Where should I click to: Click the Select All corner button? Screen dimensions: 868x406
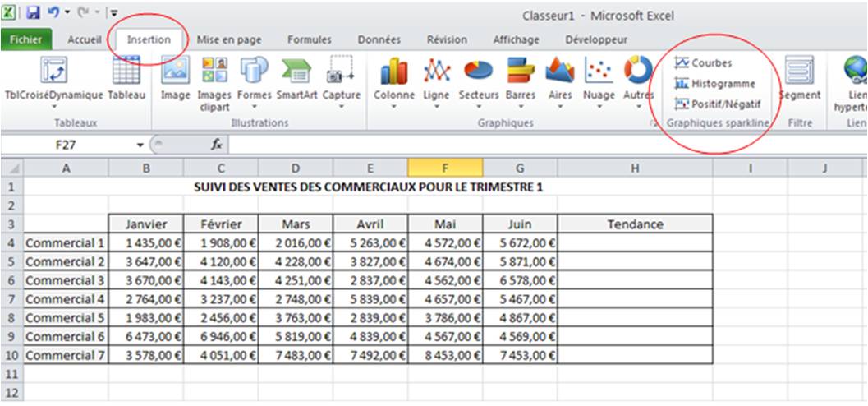(11, 168)
